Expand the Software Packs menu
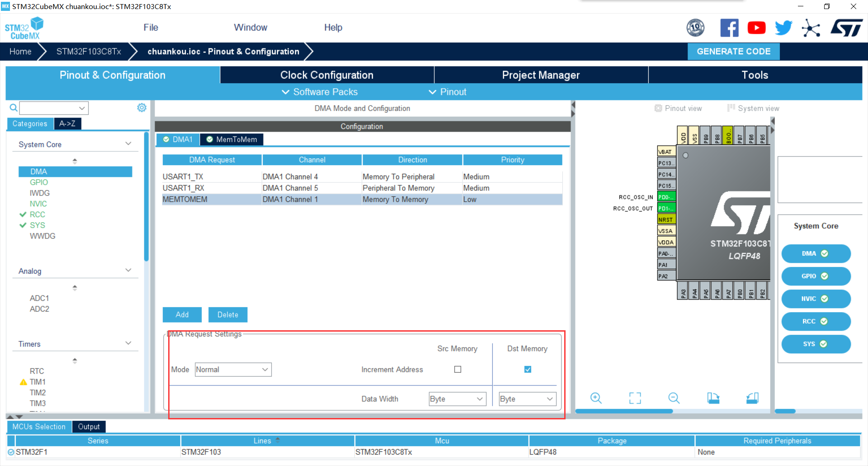Screen dimensions: 868x466 pyautogui.click(x=320, y=92)
